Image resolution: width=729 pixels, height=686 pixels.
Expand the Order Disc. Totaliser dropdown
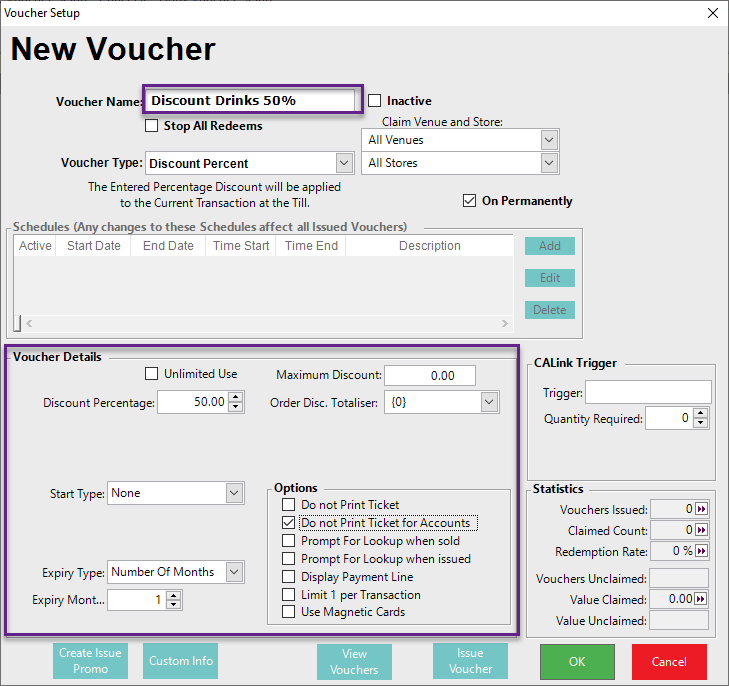click(x=489, y=403)
